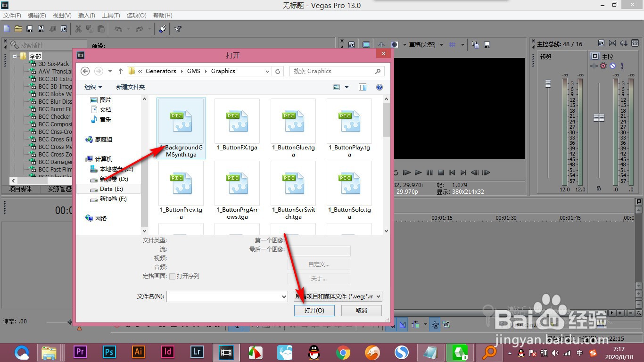Adjust the 预览 volume fader handle

coord(548,83)
